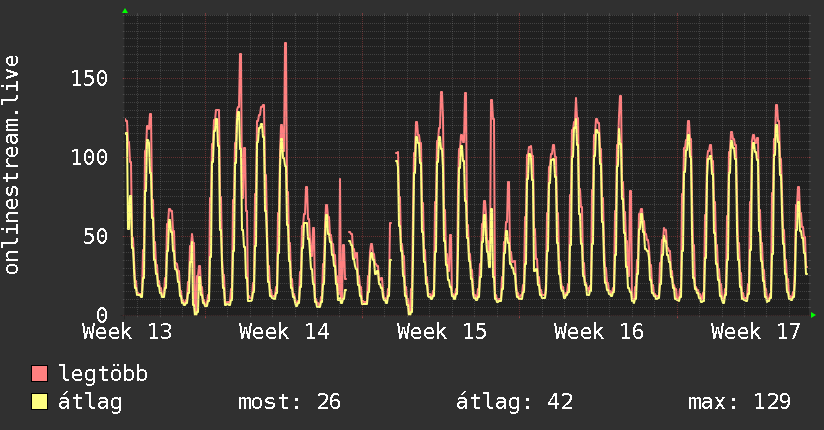Screen dimensions: 824x430
Task: Click the pink legtöbb legend color swatch
Action: point(39,373)
